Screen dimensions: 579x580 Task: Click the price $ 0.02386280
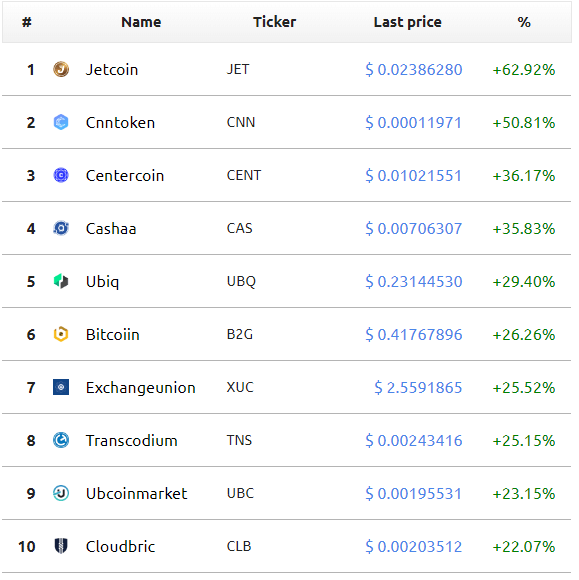click(414, 70)
